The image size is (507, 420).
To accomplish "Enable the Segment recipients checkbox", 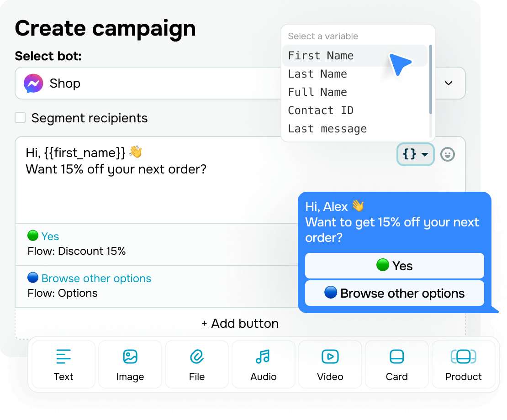I will pos(20,117).
